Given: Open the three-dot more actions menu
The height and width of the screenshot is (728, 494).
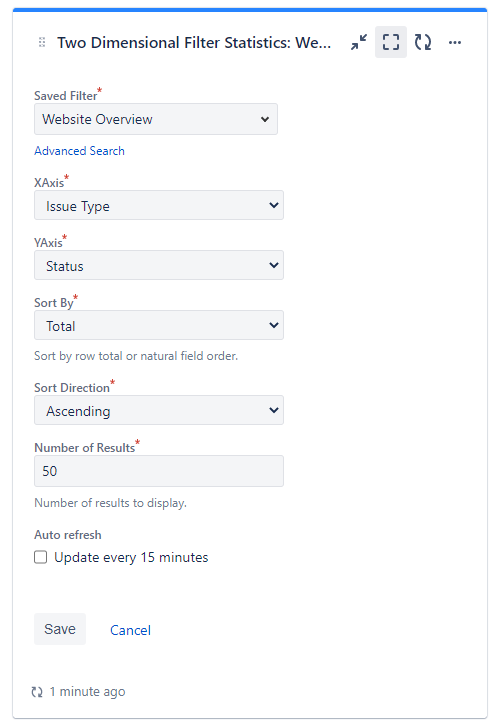Looking at the screenshot, I should [455, 43].
